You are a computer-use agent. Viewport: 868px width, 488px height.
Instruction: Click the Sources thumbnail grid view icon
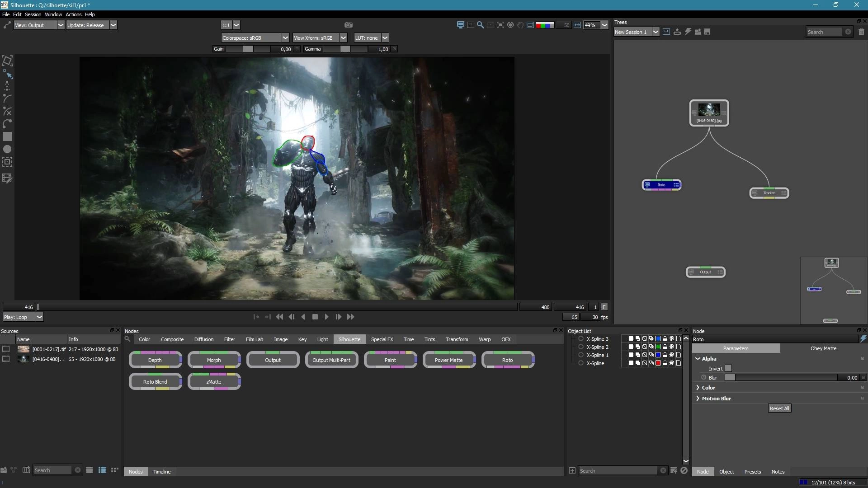(x=115, y=470)
